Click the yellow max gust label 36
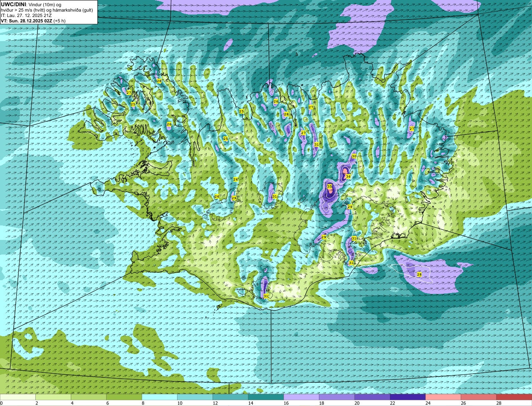This screenshot has height=406, width=532. point(348,176)
